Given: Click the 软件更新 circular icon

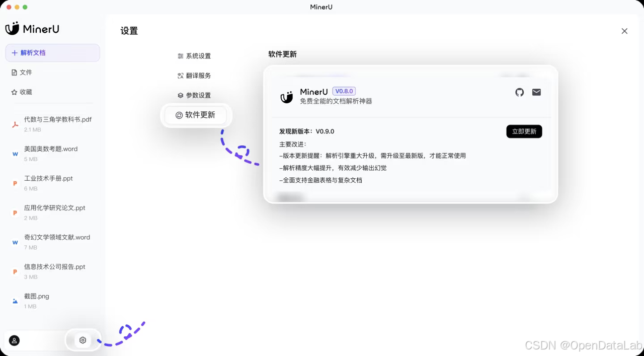Looking at the screenshot, I should 179,115.
